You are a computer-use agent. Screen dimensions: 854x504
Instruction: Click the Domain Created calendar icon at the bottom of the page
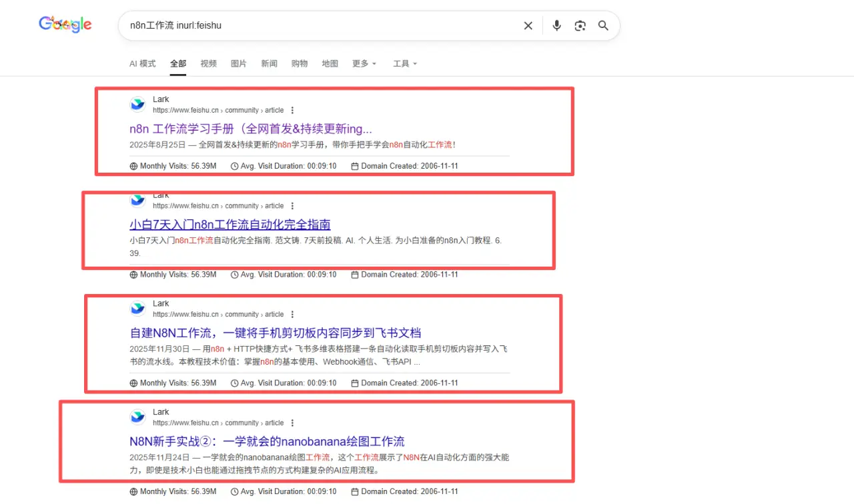(355, 492)
